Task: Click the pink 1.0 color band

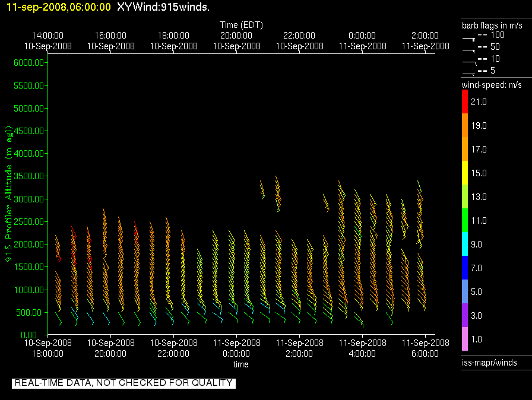Action: [x=465, y=339]
